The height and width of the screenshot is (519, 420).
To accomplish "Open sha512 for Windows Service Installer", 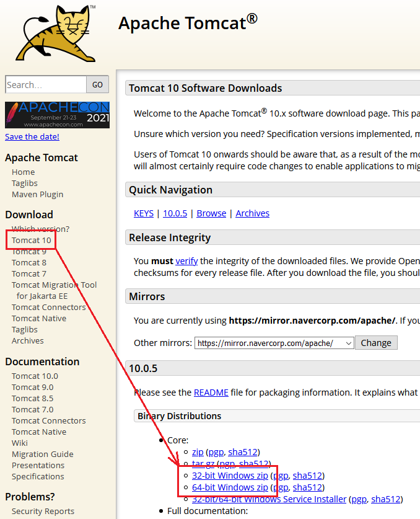I will (385, 499).
